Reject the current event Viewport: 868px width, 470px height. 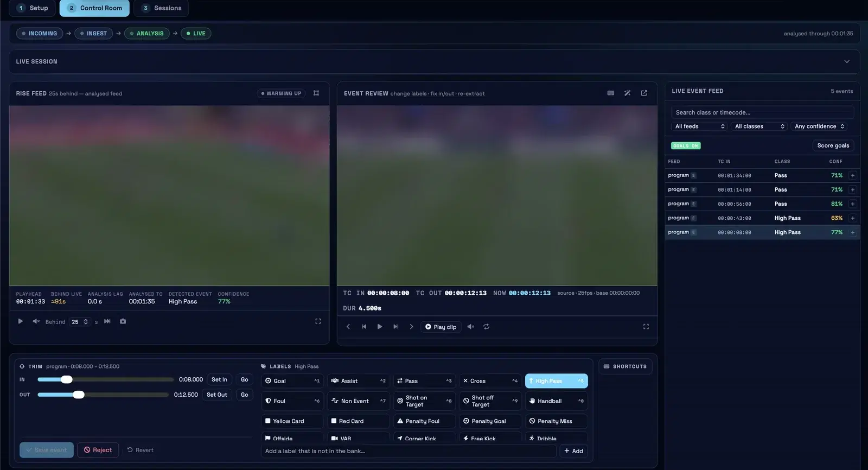98,450
